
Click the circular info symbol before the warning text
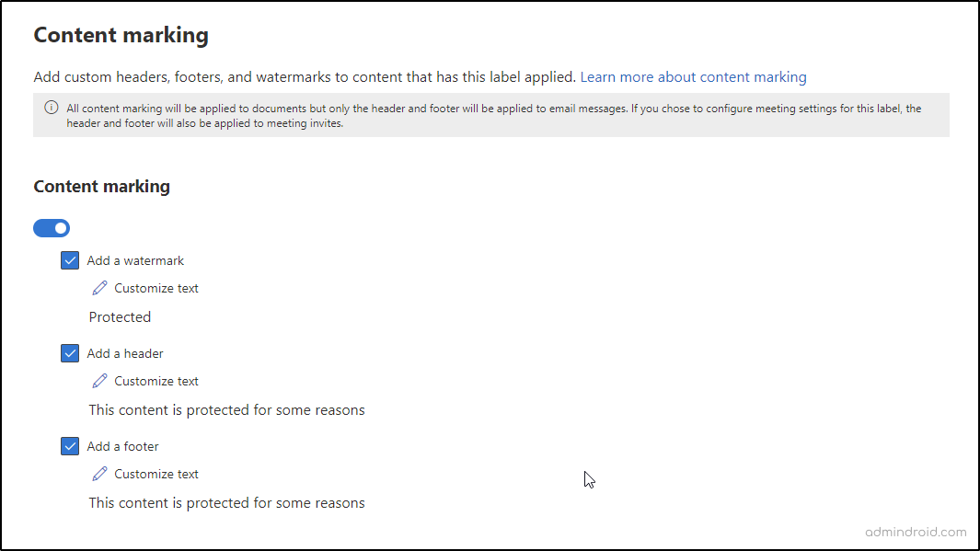(50, 108)
